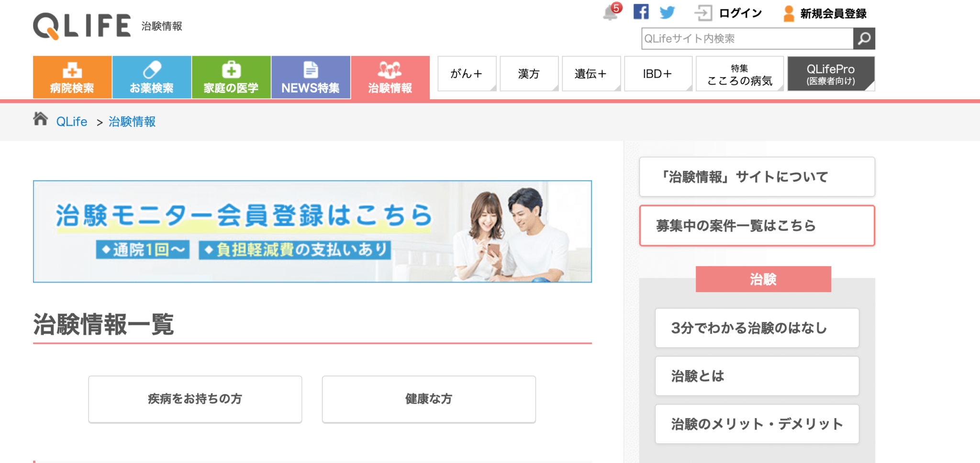Click the home icon in the breadcrumb
Viewport: 980px width, 463px height.
(x=41, y=120)
